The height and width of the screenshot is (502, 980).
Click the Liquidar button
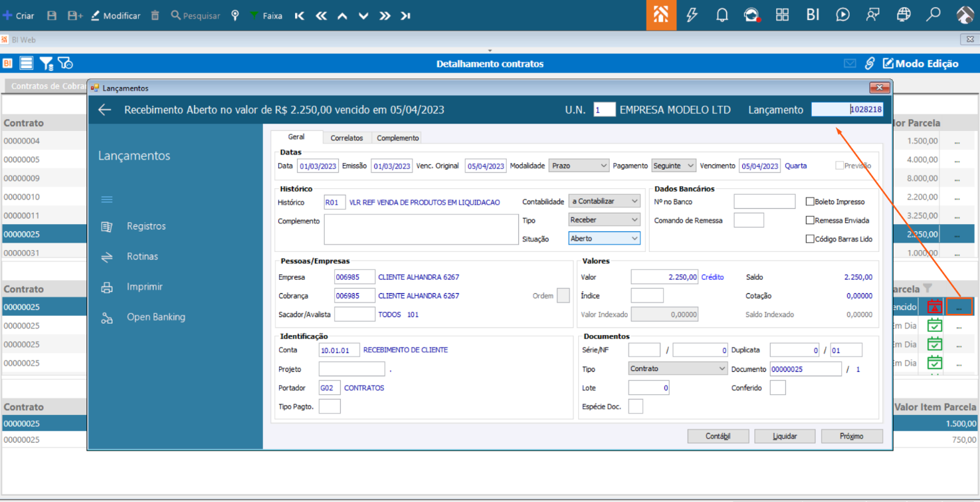(785, 436)
